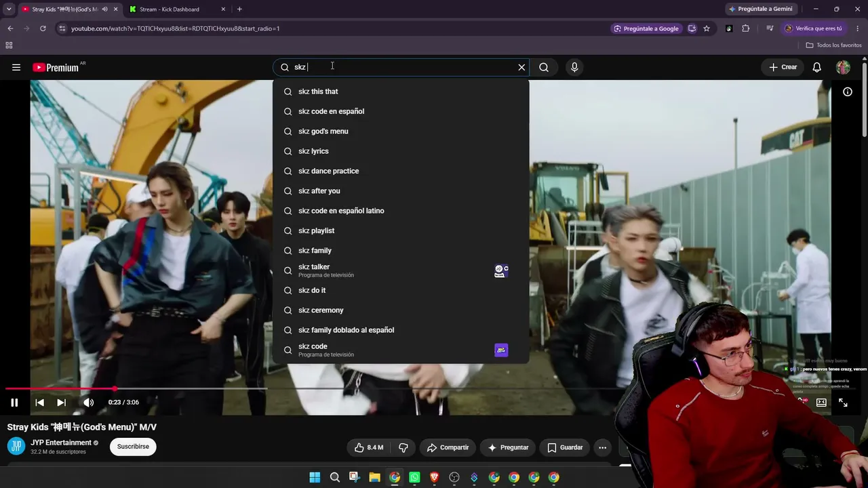
Task: Click the skz code suggestion thumbnail
Action: coord(501,350)
